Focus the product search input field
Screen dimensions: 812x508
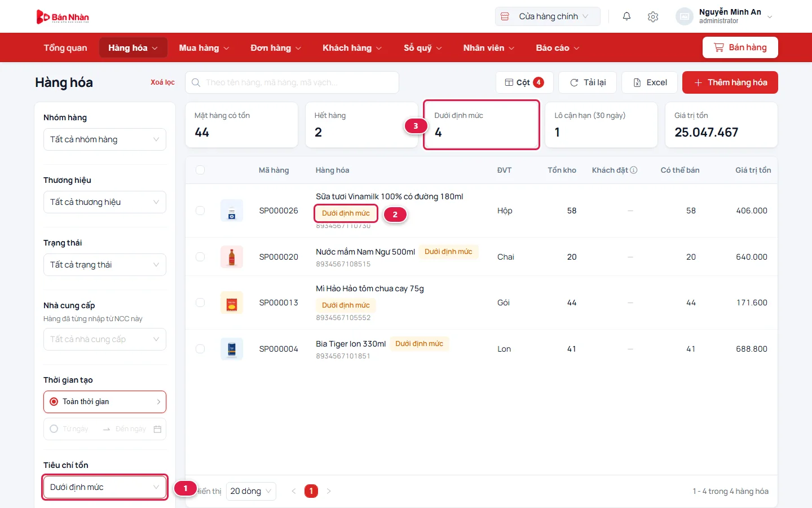pyautogui.click(x=292, y=82)
